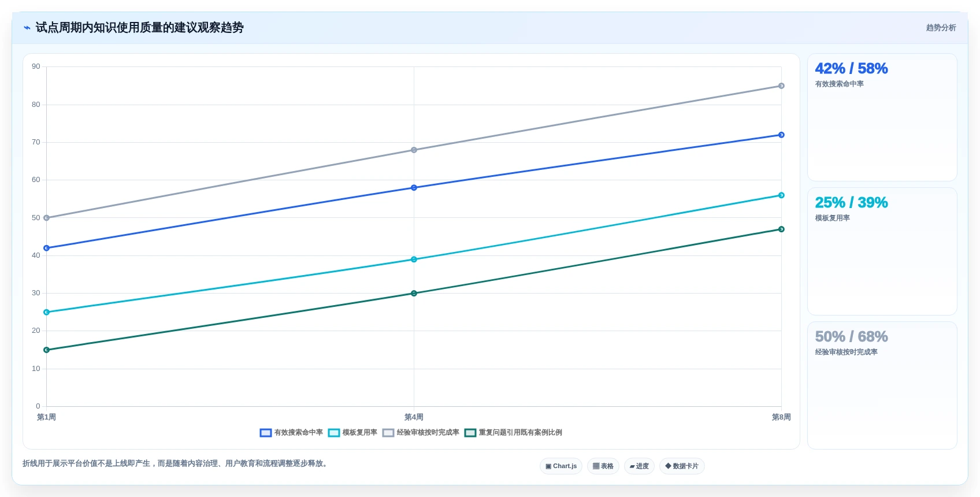Click the 42% / 58% 有效搜索命中率 card
Image resolution: width=980 pixels, height=497 pixels.
coord(882,117)
